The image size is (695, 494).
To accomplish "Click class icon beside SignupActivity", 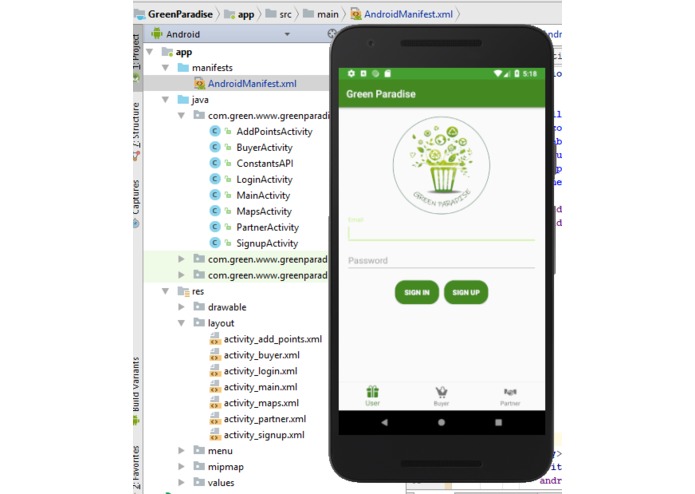I will click(x=215, y=243).
